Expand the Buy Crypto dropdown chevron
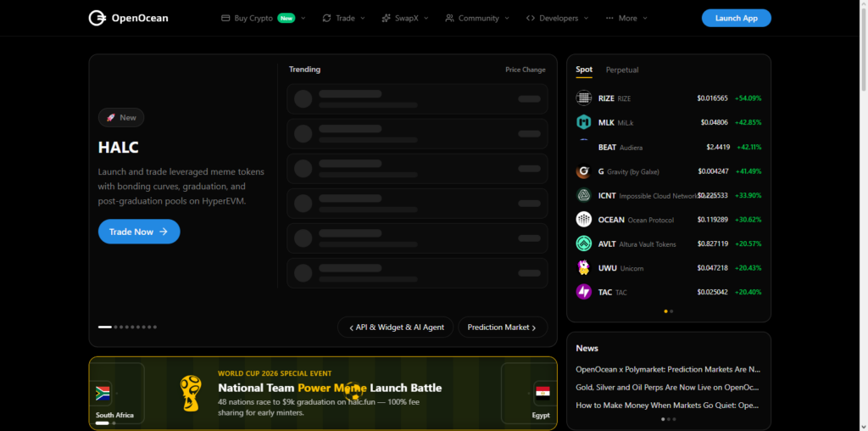The image size is (868, 431). tap(303, 19)
